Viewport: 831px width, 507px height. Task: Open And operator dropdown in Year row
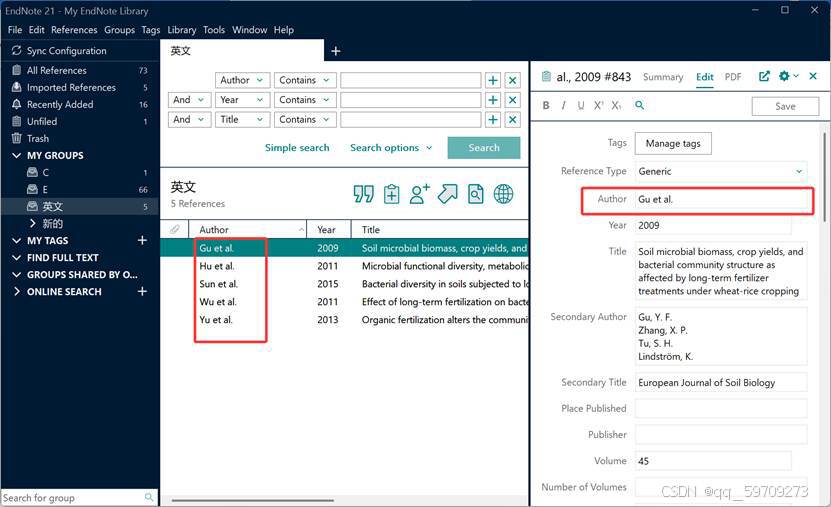point(189,100)
